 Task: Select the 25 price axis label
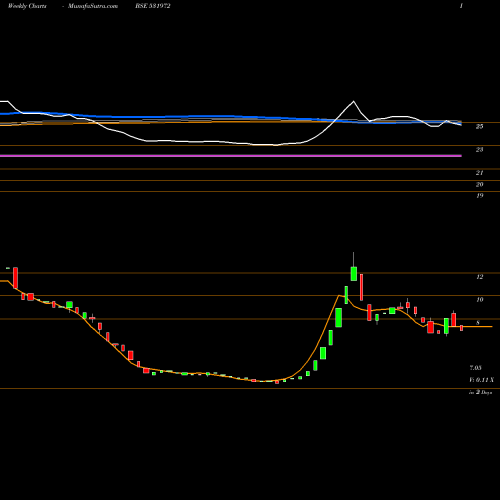coord(479,127)
